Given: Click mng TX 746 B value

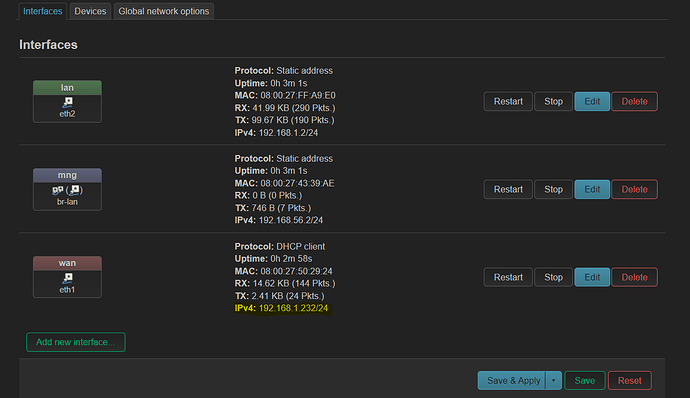Looking at the screenshot, I should click(281, 208).
